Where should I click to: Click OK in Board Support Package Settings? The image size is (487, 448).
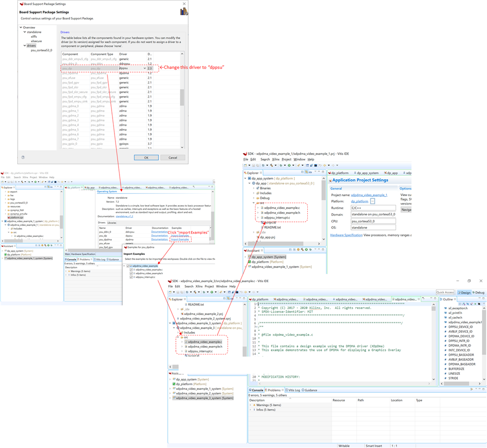[146, 157]
